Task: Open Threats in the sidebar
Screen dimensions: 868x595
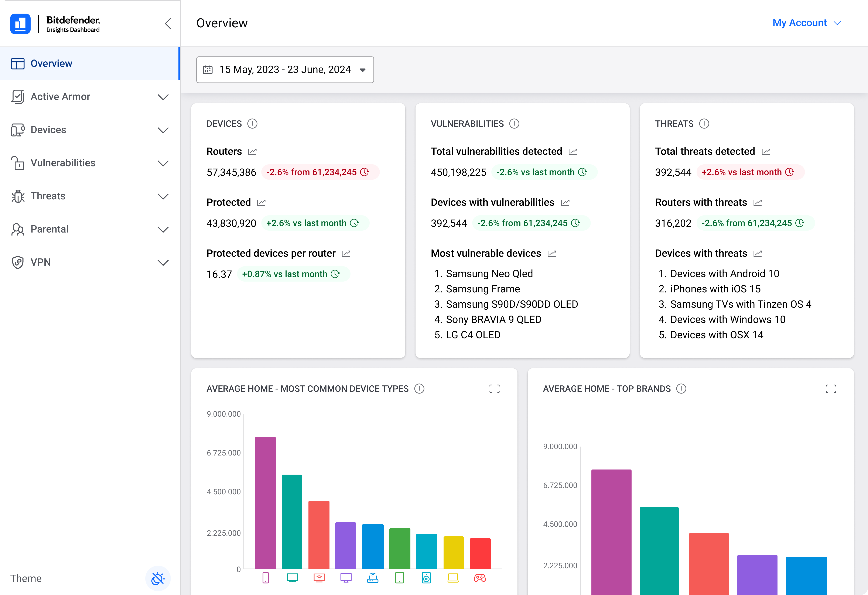Action: [48, 196]
